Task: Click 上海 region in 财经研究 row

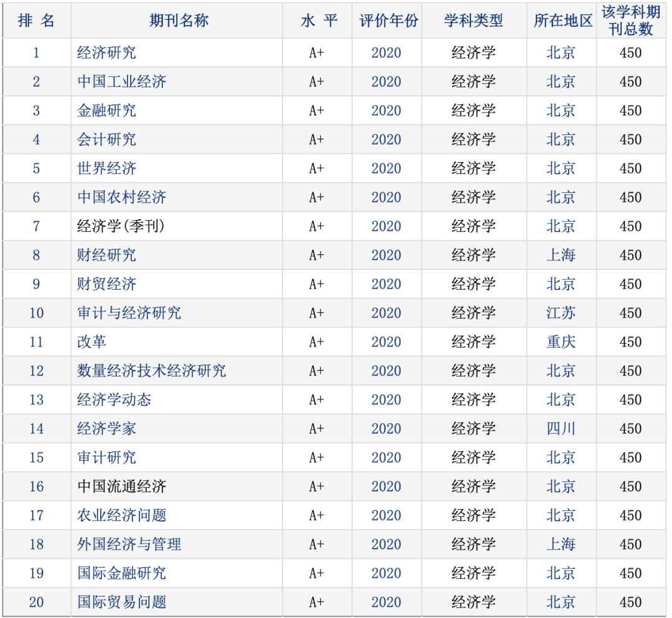Action: pos(561,255)
